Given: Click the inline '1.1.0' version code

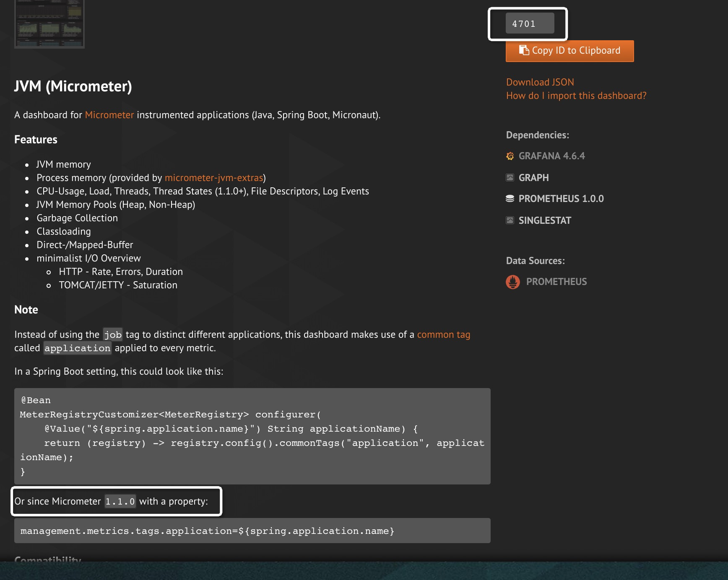Looking at the screenshot, I should pos(120,501).
